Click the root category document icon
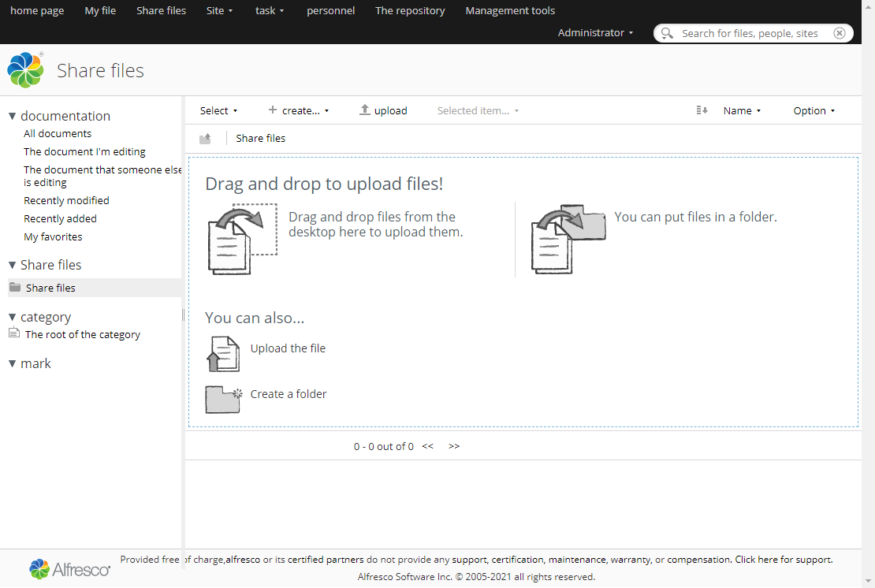Image resolution: width=875 pixels, height=588 pixels. [13, 333]
